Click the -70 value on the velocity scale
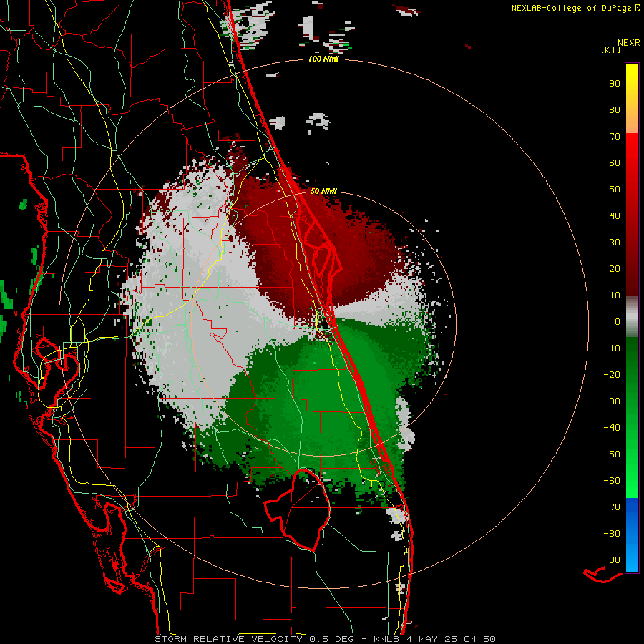 612,507
